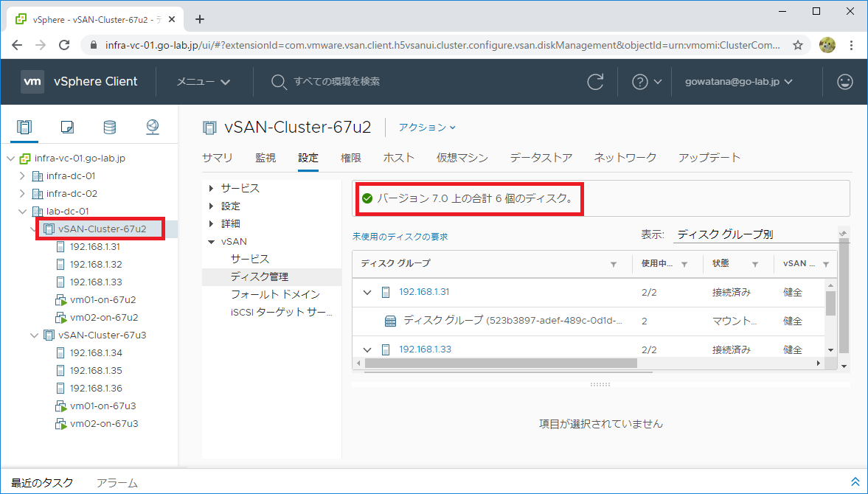The height and width of the screenshot is (494, 868).
Task: Collapse infra-vc-01.go-lab.jp vCenter node
Action: tap(10, 159)
